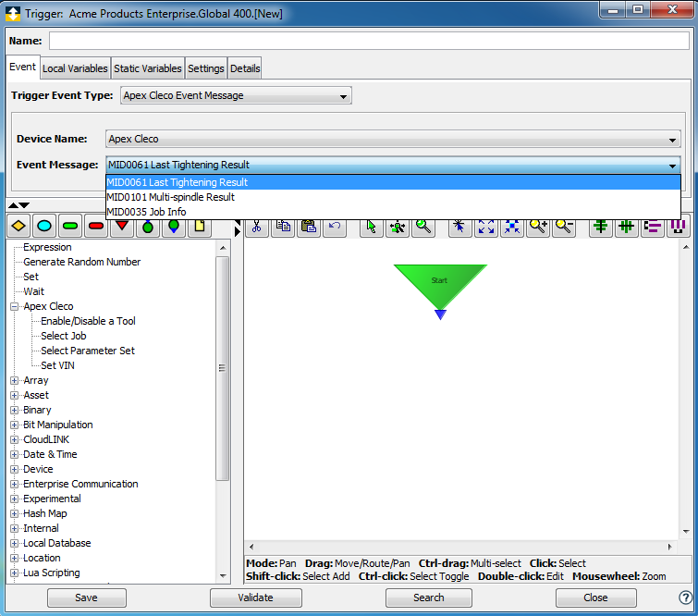The width and height of the screenshot is (698, 616).
Task: Expand the Asset tree node
Action: [x=14, y=395]
